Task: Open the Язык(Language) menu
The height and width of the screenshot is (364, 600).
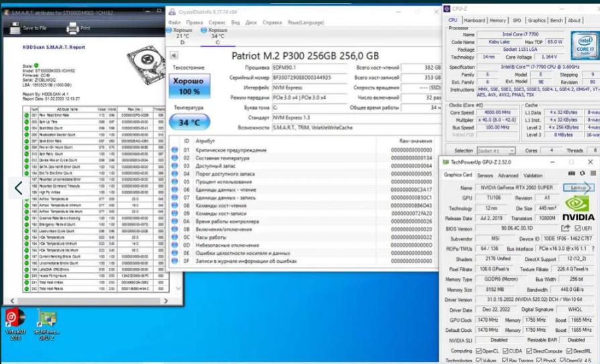Action: pyautogui.click(x=306, y=23)
